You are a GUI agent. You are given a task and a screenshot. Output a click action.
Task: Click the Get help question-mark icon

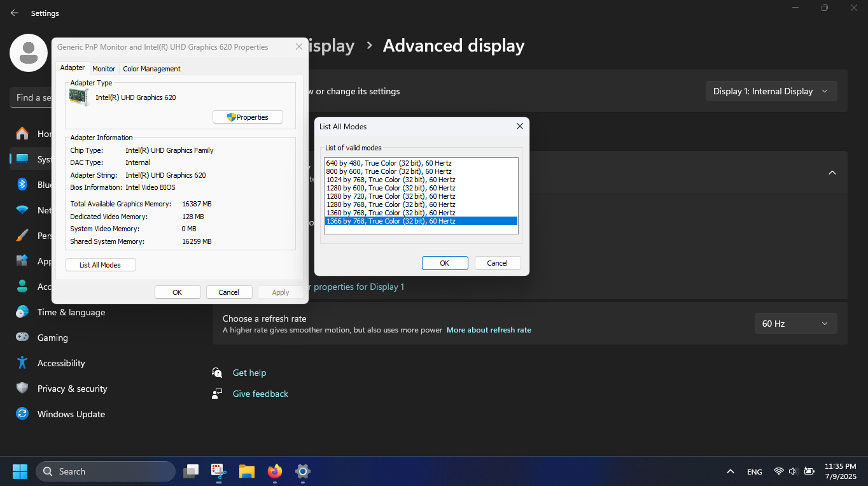pyautogui.click(x=217, y=372)
